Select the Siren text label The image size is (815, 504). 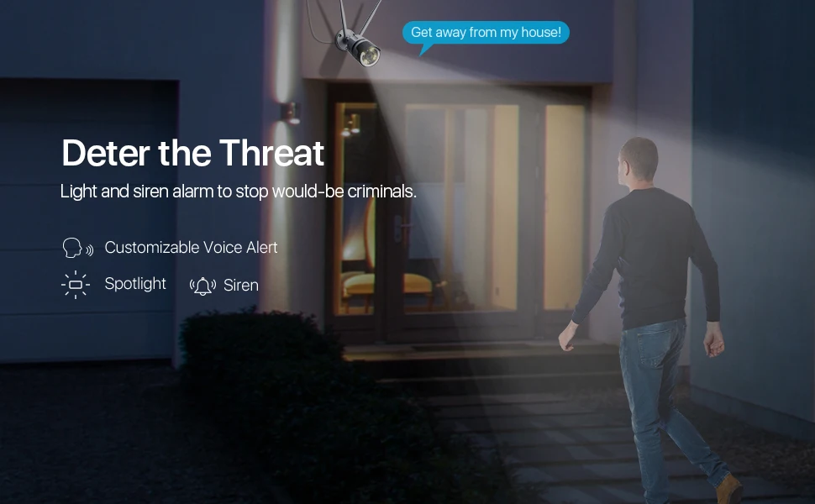tap(240, 286)
